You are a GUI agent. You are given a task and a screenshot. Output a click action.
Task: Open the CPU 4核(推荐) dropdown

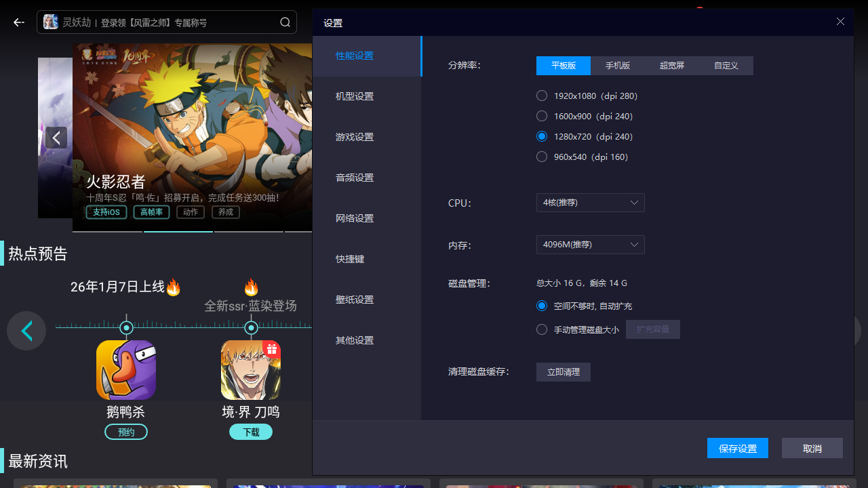pyautogui.click(x=591, y=203)
